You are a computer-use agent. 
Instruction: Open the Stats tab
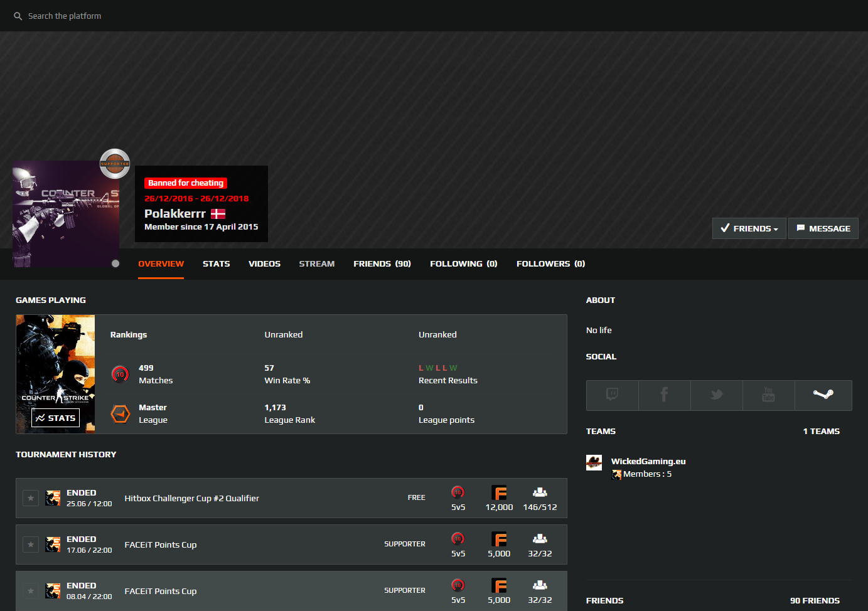pyautogui.click(x=217, y=264)
